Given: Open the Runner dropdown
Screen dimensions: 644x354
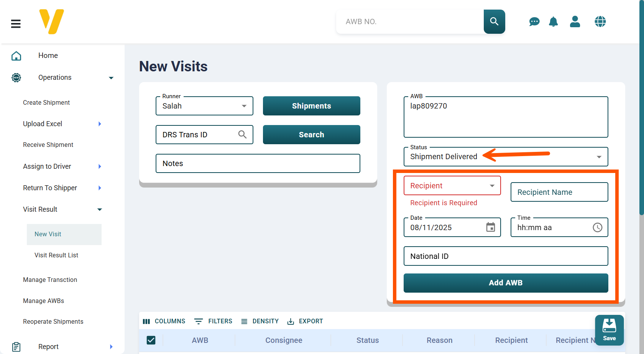Looking at the screenshot, I should (204, 106).
